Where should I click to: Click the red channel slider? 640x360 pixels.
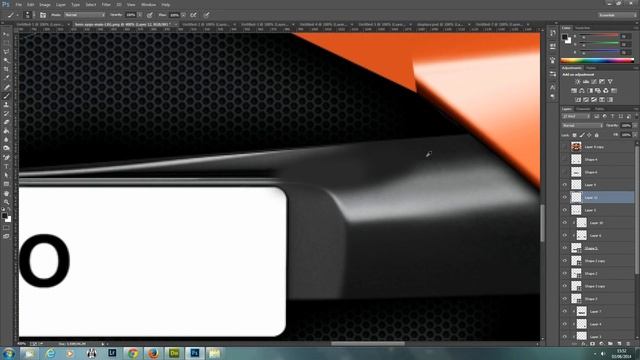pyautogui.click(x=599, y=36)
